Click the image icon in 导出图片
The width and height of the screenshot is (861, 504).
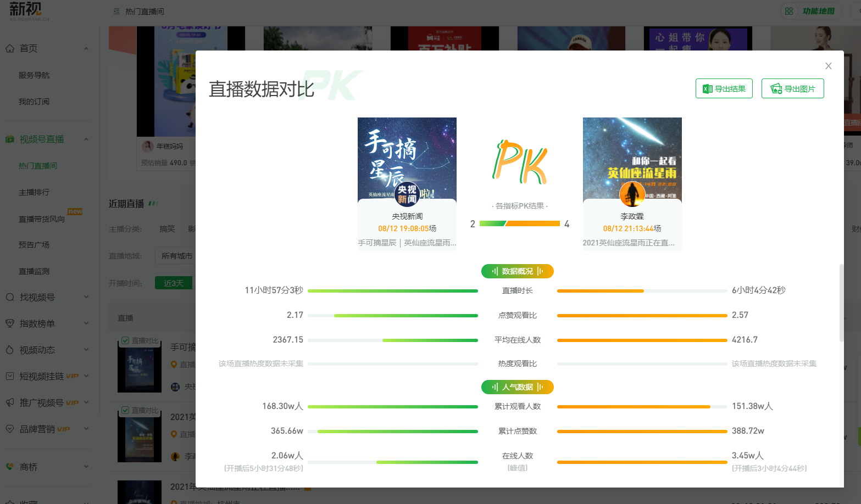pyautogui.click(x=776, y=89)
